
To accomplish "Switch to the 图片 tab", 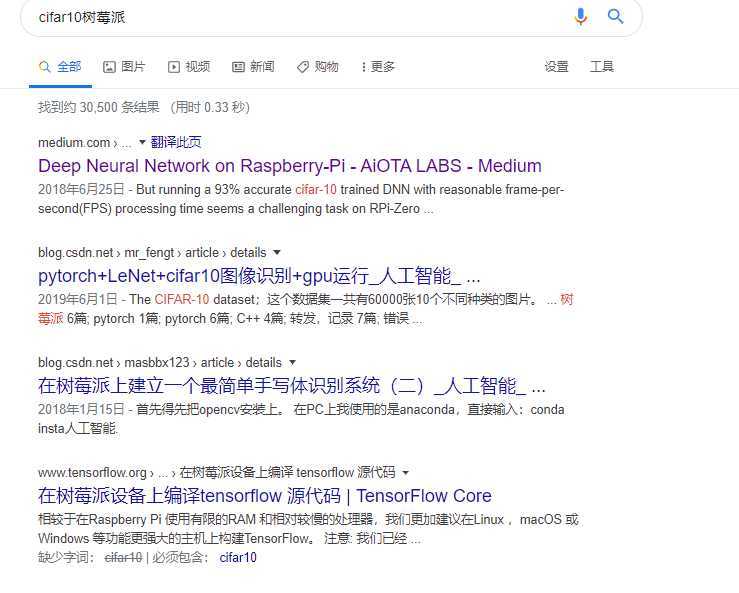I will [x=124, y=66].
